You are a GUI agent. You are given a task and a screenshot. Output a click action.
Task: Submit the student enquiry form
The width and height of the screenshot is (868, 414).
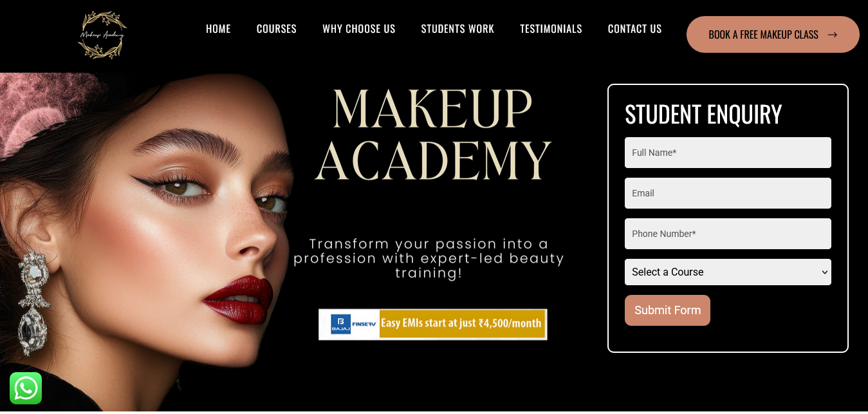point(667,310)
